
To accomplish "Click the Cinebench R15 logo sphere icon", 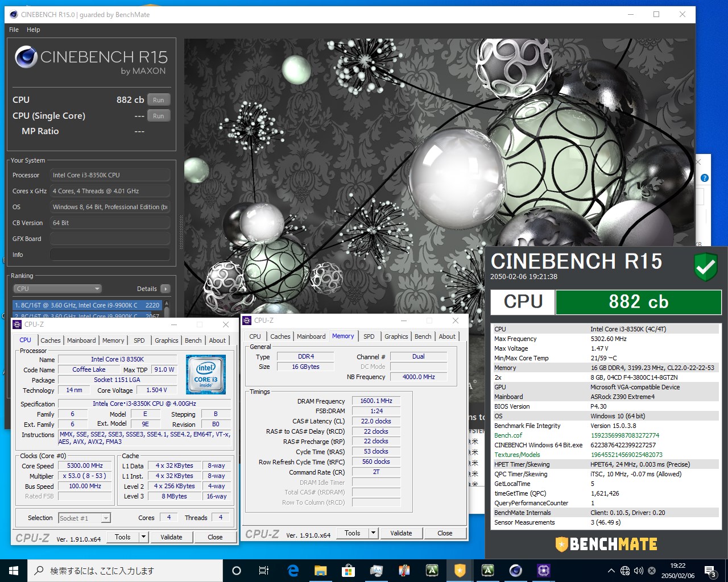I will point(26,57).
